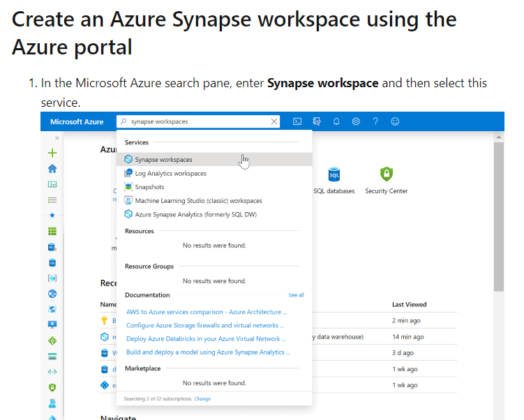Click inside the synapse workspaces search field
Image resolution: width=524 pixels, height=420 pixels.
(198, 121)
